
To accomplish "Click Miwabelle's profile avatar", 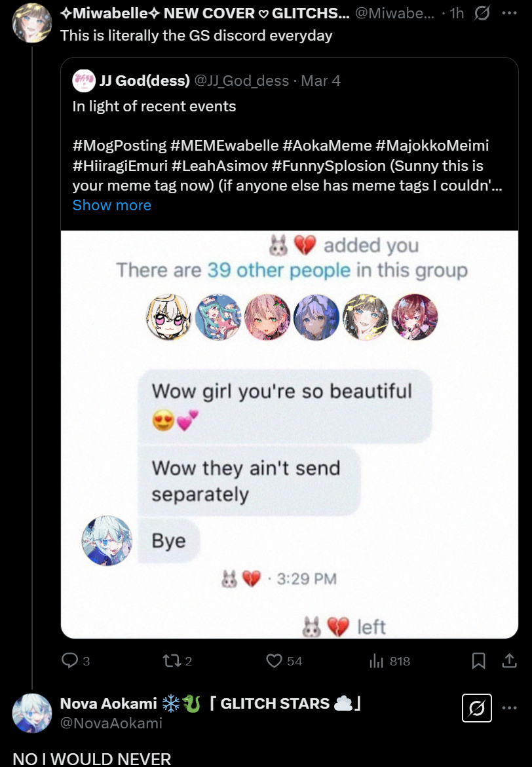I will pos(32,22).
